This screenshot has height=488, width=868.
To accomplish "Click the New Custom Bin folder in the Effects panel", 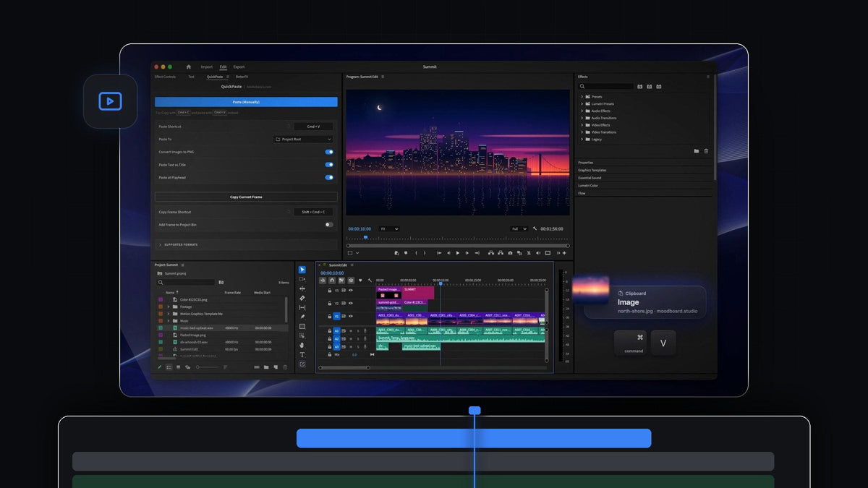I will (696, 151).
